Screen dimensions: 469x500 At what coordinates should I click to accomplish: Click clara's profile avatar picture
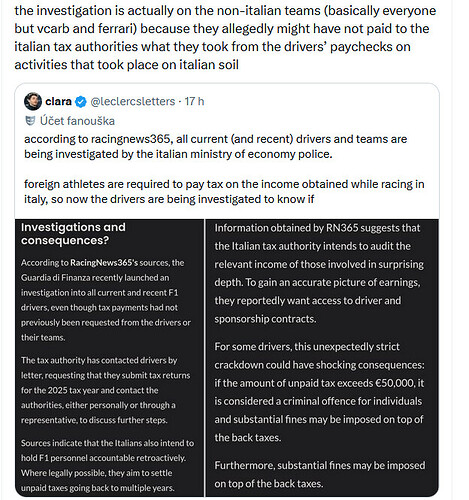tap(33, 101)
